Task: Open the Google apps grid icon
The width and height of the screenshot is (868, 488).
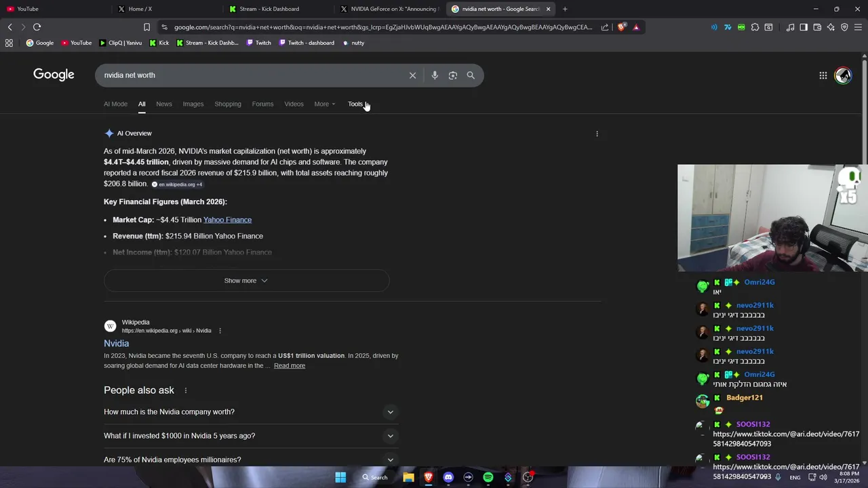Action: [x=823, y=75]
